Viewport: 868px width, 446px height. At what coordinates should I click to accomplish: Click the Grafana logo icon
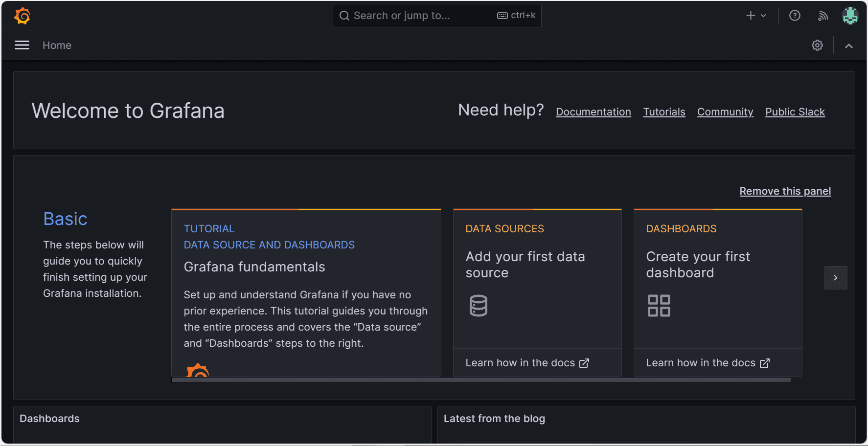point(23,16)
